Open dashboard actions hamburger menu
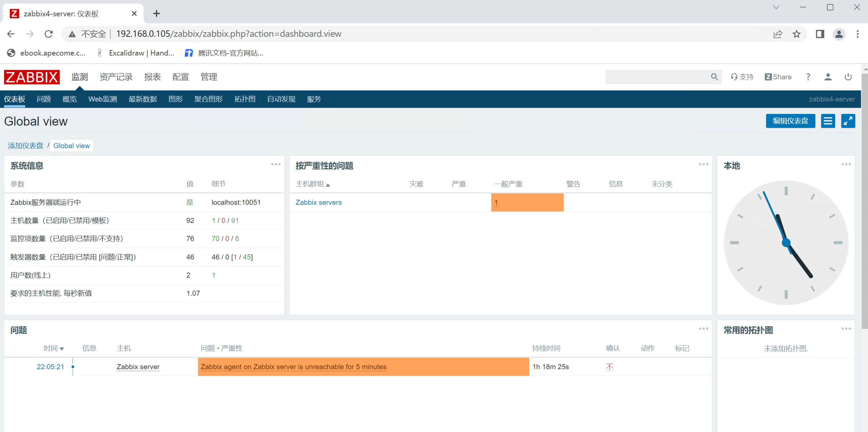 (828, 121)
